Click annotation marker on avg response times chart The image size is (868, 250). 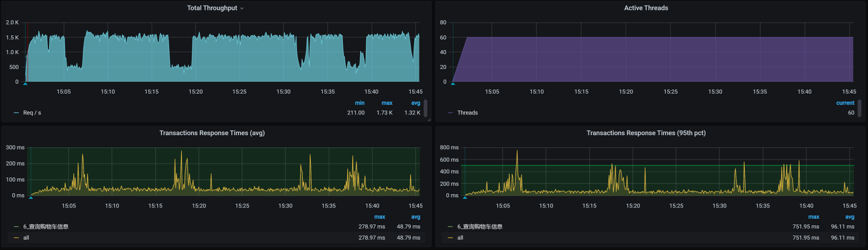click(x=31, y=198)
